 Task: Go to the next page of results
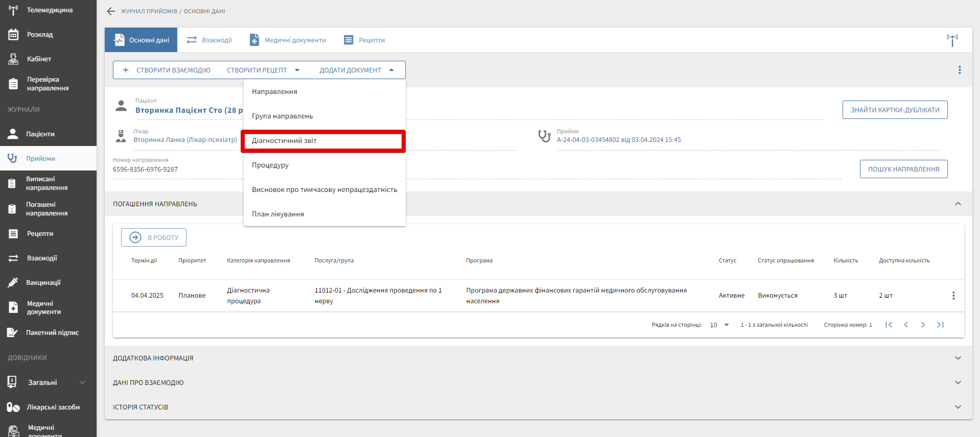923,325
